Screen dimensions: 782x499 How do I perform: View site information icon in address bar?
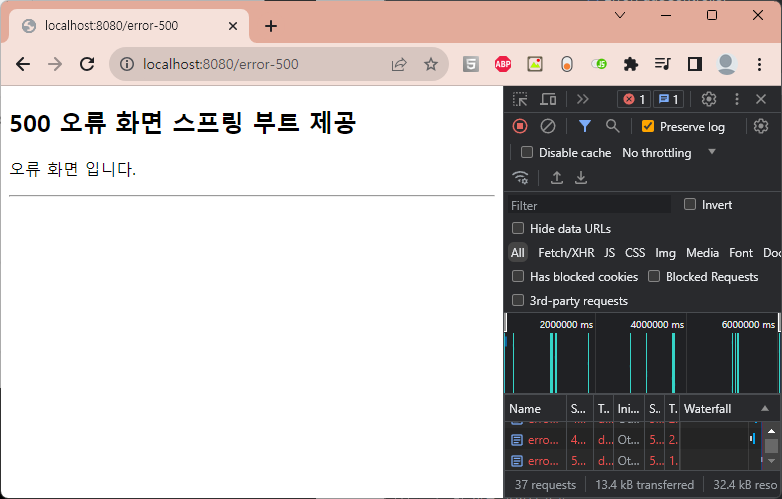click(x=127, y=64)
